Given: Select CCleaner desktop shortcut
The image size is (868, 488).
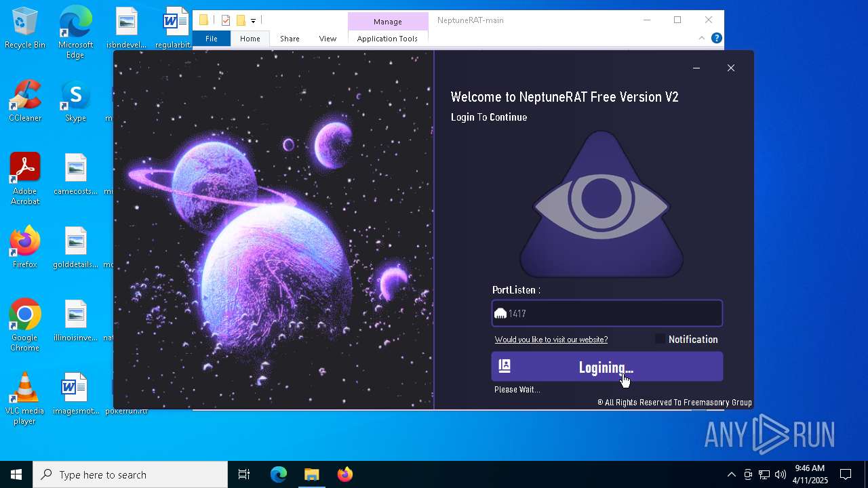Looking at the screenshot, I should (x=25, y=102).
